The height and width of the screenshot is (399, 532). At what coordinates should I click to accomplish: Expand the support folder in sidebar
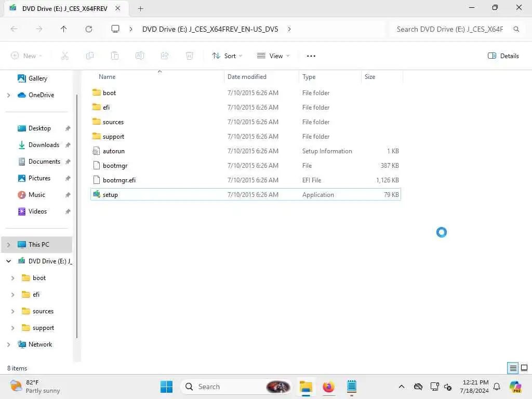click(x=13, y=328)
